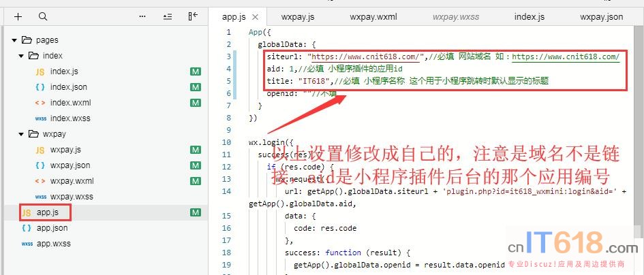Click the M modified badge on index.json

point(196,87)
